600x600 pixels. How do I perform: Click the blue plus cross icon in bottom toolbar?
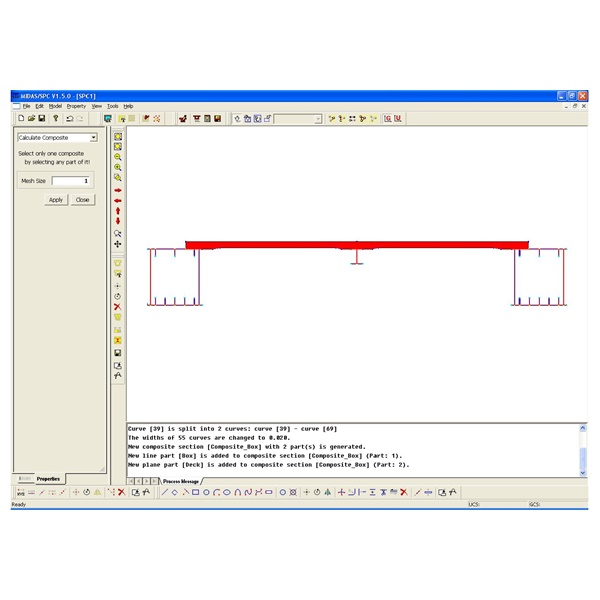pos(341,492)
